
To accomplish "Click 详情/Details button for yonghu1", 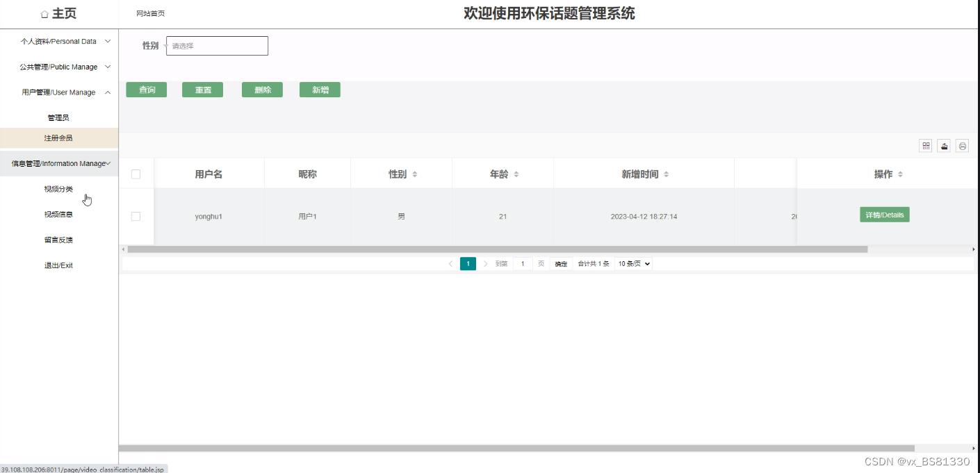I will coord(885,215).
